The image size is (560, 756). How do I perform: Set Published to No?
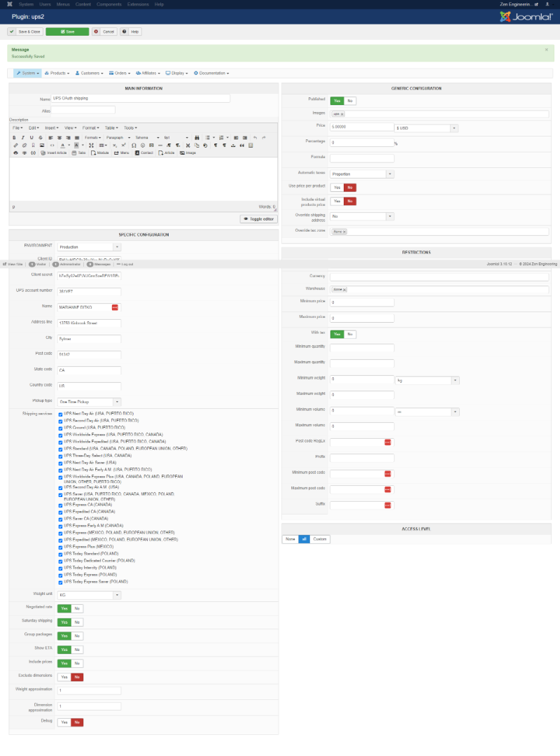[x=350, y=101]
